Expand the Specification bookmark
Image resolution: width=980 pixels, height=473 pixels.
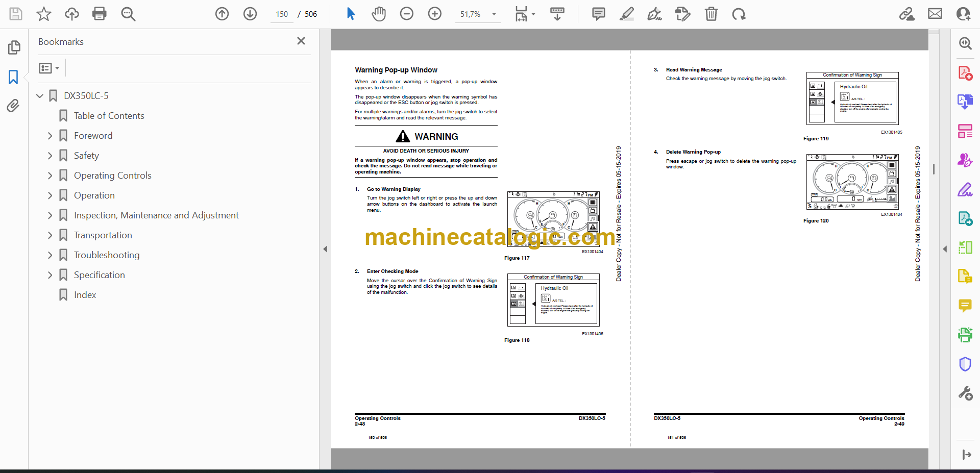pos(50,275)
